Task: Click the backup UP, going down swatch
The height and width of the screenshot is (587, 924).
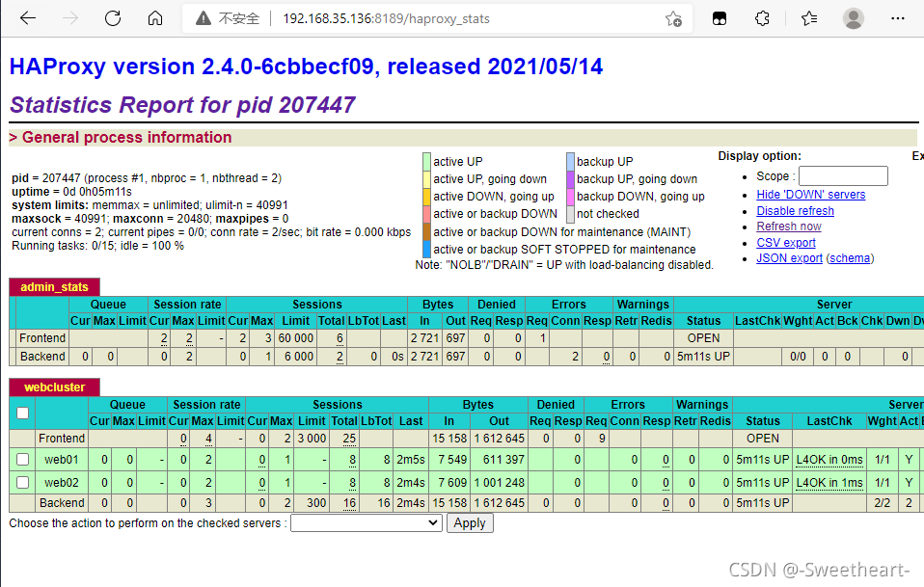Action: click(x=570, y=179)
